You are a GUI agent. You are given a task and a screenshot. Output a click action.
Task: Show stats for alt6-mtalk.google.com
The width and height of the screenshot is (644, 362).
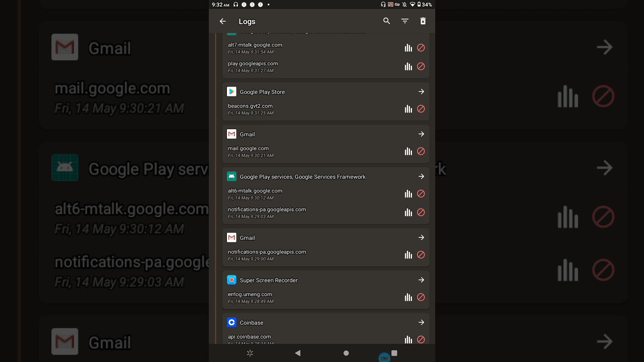[x=409, y=194]
